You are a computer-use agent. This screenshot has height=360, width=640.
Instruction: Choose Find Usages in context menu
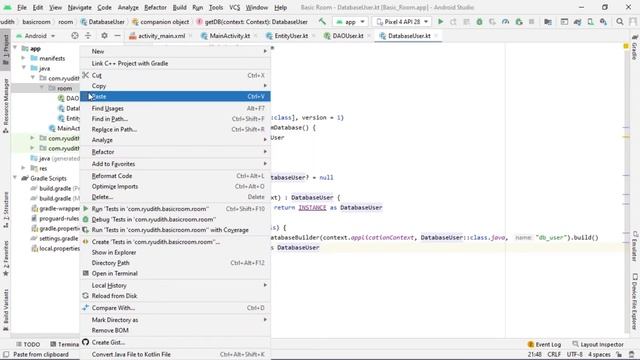click(175, 108)
